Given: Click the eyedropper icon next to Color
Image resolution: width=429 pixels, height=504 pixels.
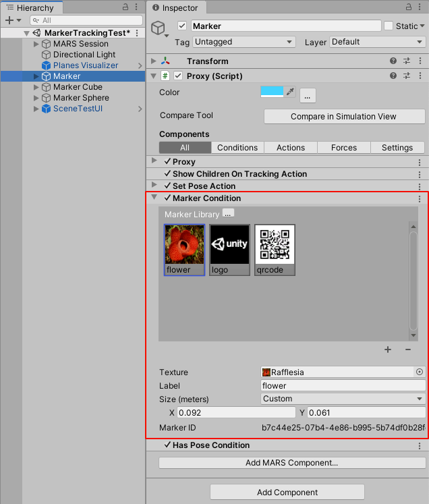Looking at the screenshot, I should 291,92.
